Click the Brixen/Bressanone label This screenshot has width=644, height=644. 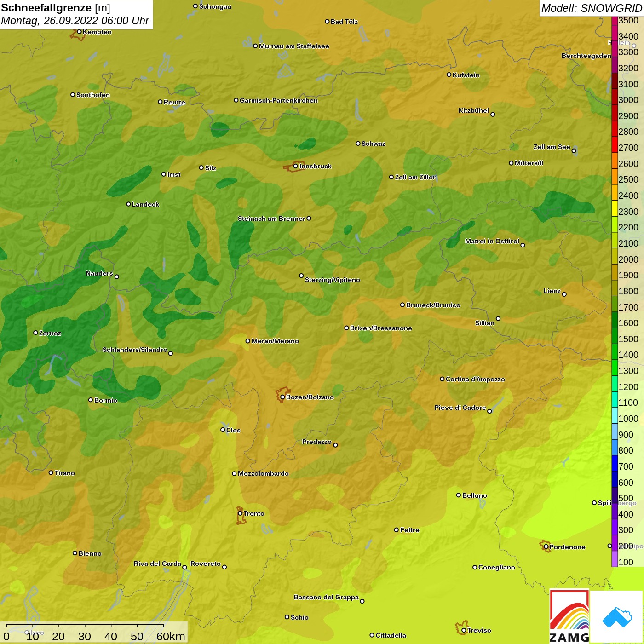(x=381, y=328)
